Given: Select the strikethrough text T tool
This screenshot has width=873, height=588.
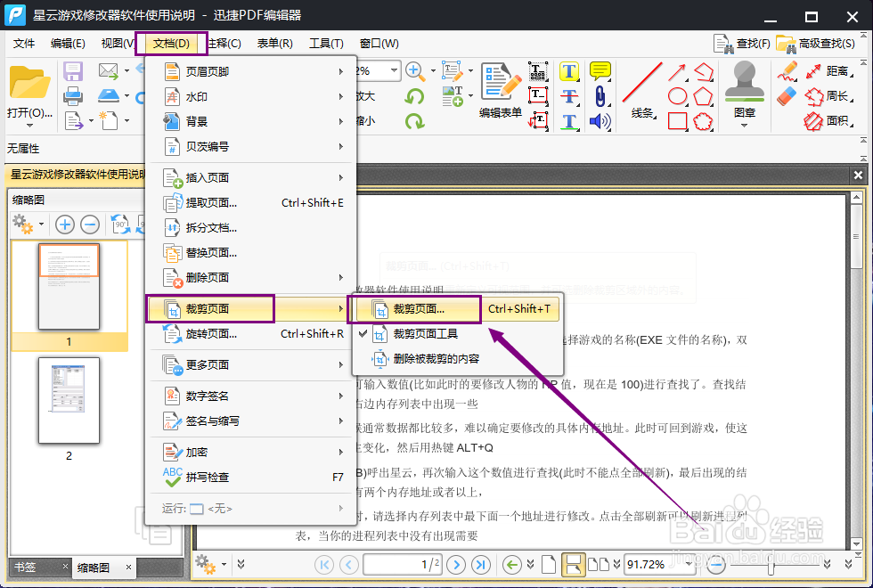Looking at the screenshot, I should 569,96.
